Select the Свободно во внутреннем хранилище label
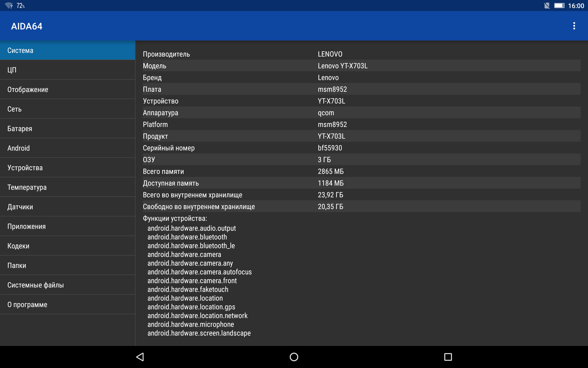 click(x=199, y=207)
